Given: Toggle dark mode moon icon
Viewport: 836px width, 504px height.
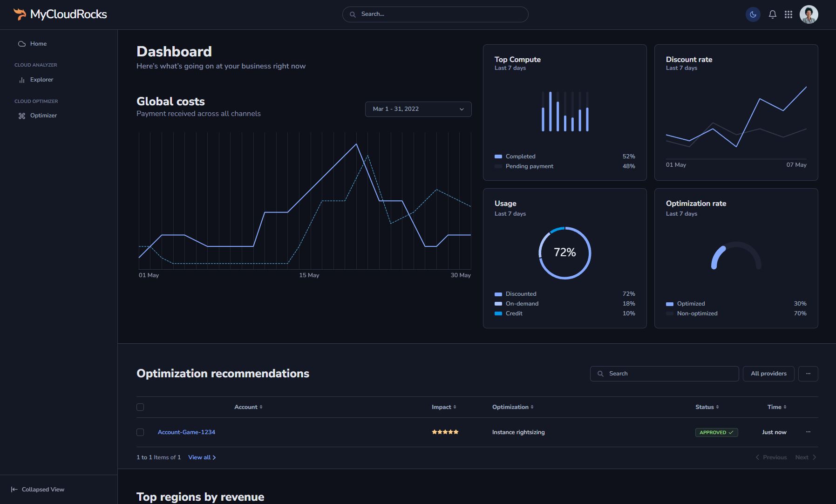Looking at the screenshot, I should [753, 14].
